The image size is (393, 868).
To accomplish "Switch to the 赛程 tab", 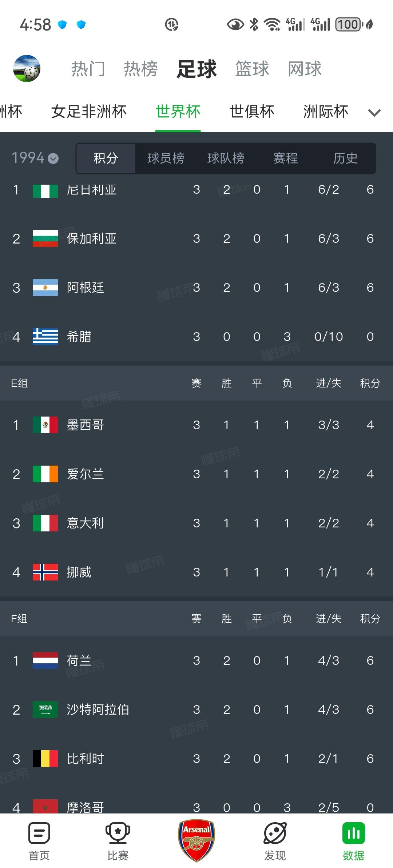I will tap(286, 158).
